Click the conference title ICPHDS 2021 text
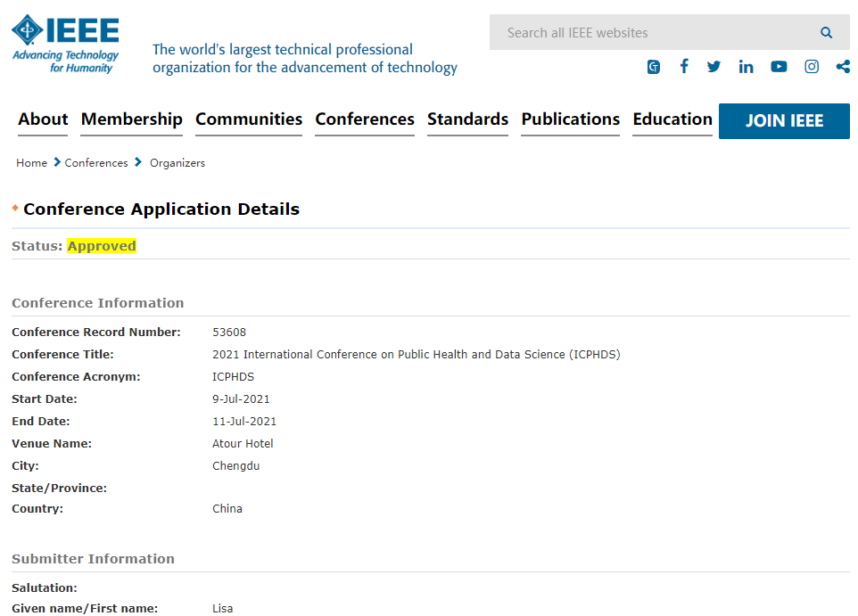This screenshot has height=616, width=858. 417,355
